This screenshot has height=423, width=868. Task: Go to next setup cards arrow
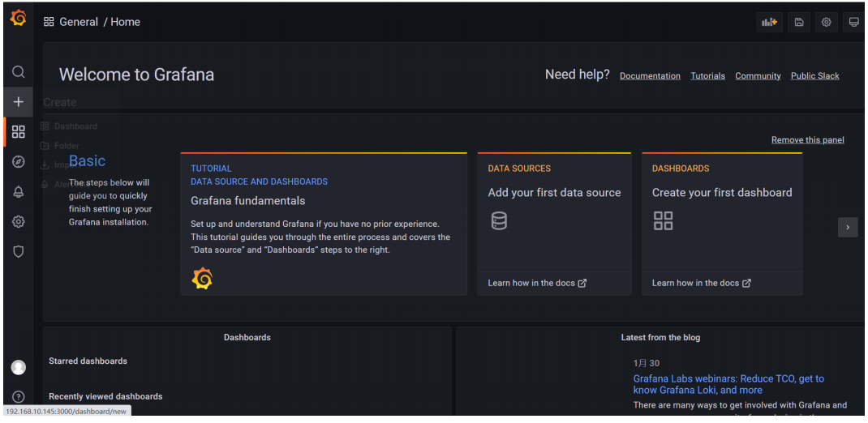(848, 227)
